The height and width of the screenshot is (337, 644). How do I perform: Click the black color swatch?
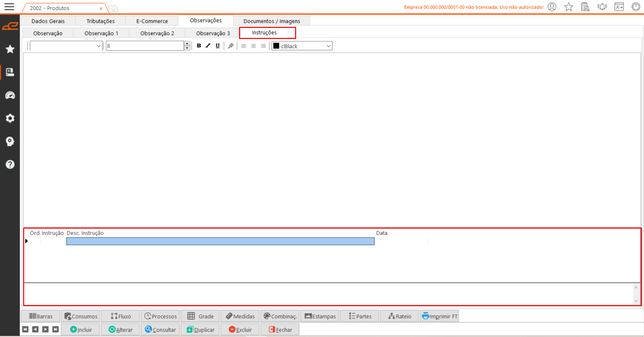pyautogui.click(x=276, y=46)
